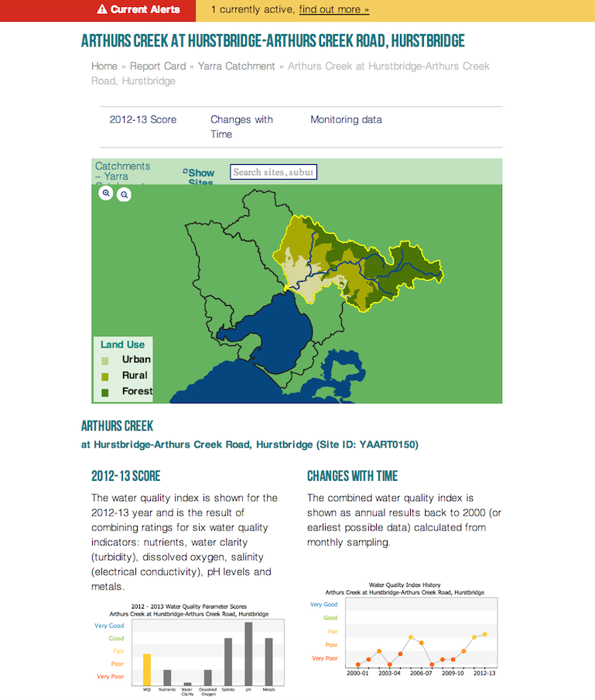
Task: Click the map zoom out magnifier icon
Action: 124,194
